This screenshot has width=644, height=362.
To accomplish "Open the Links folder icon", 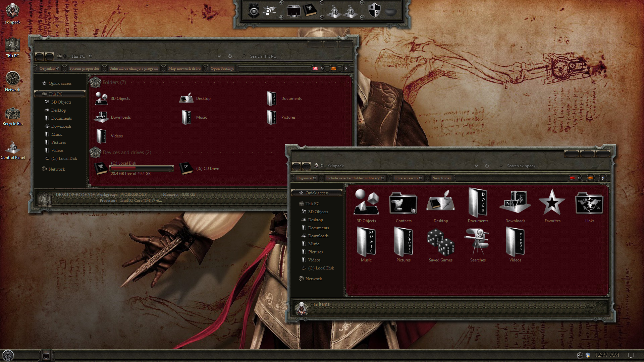I will 589,203.
